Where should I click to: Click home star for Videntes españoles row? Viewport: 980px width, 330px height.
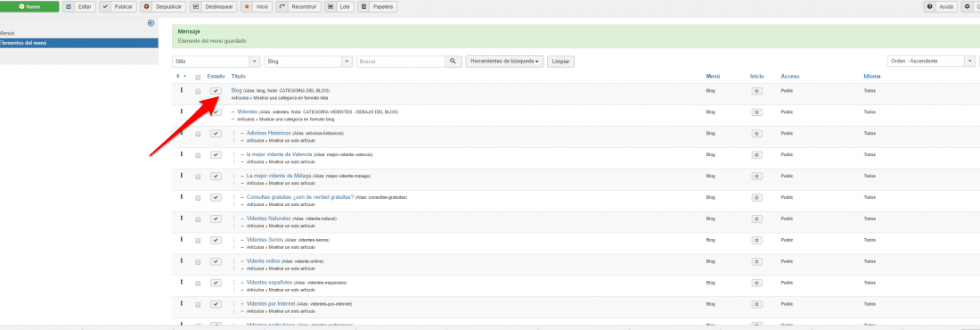pos(757,283)
